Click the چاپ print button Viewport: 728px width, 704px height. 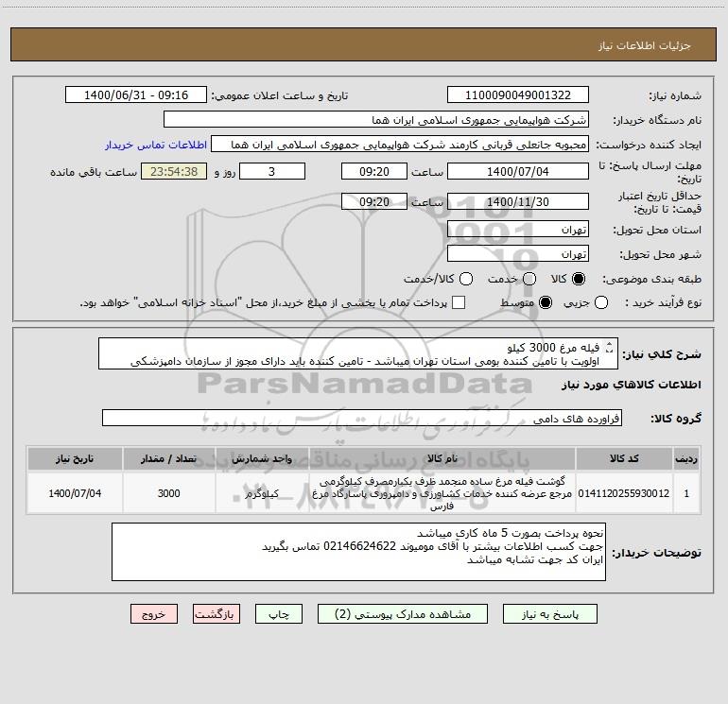pos(279,614)
